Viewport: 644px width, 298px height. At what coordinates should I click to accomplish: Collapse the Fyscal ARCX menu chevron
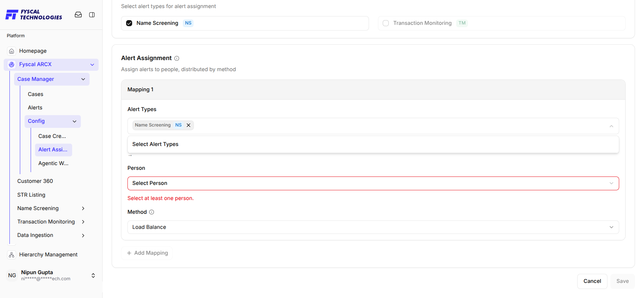(92, 64)
